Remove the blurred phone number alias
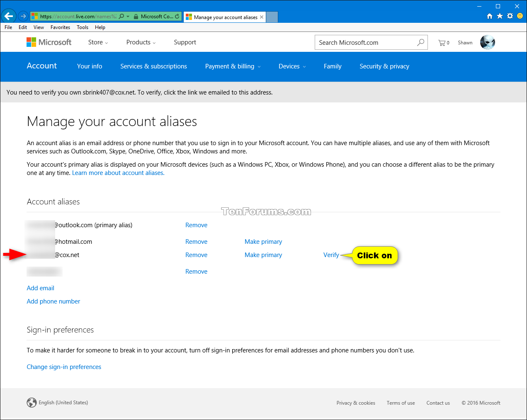This screenshot has width=527, height=420. pos(196,272)
